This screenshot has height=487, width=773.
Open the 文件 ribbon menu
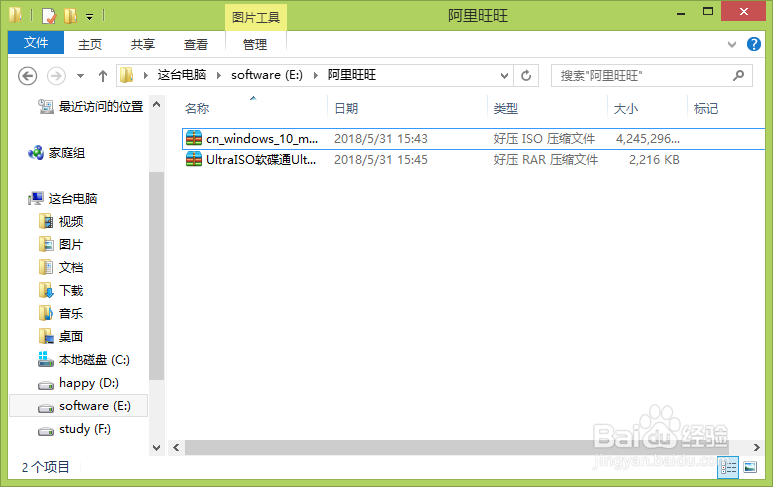[x=36, y=43]
